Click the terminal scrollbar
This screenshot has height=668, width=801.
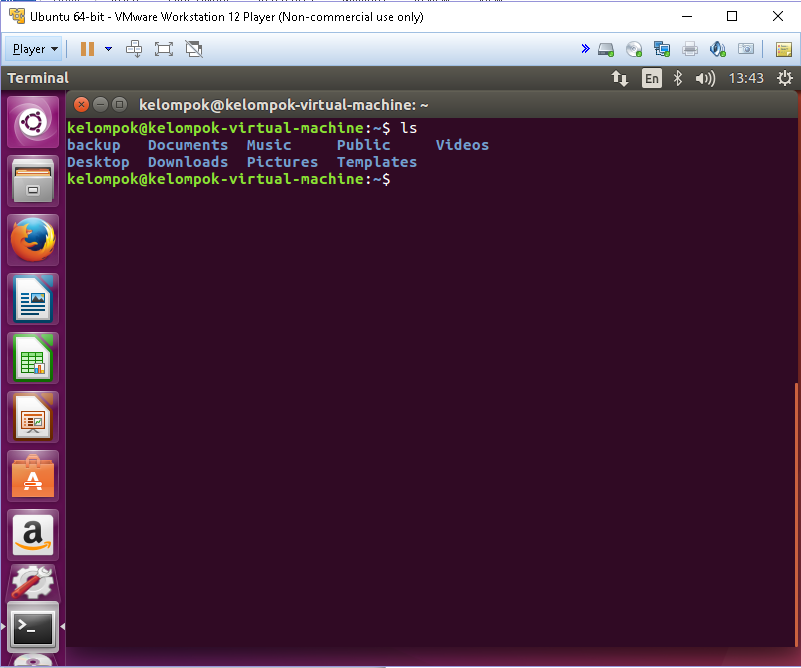796,513
